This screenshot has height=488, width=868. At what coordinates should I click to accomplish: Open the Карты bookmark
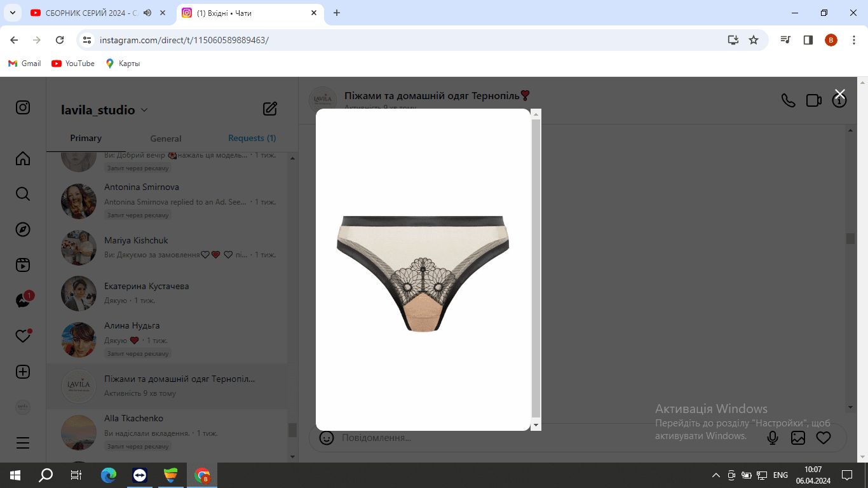pyautogui.click(x=123, y=64)
